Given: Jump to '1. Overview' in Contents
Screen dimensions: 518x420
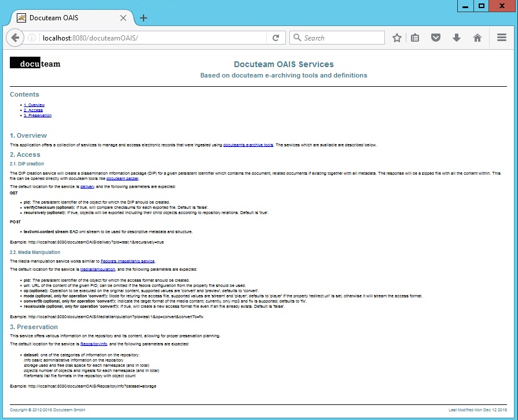Looking at the screenshot, I should tap(34, 105).
